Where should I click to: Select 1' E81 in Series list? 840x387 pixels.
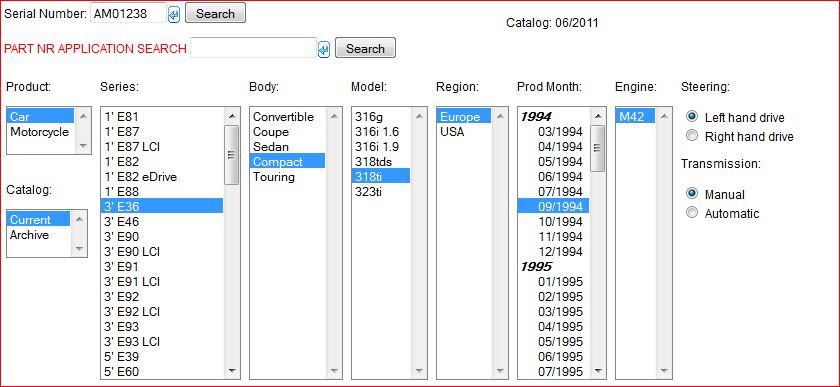(x=162, y=116)
